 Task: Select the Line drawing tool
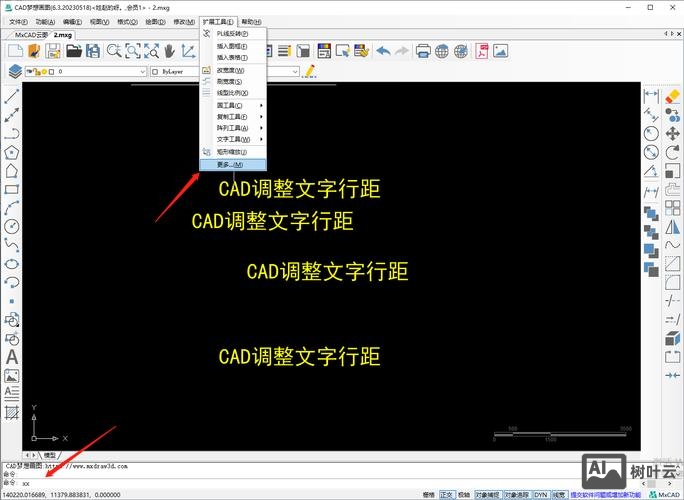point(11,96)
